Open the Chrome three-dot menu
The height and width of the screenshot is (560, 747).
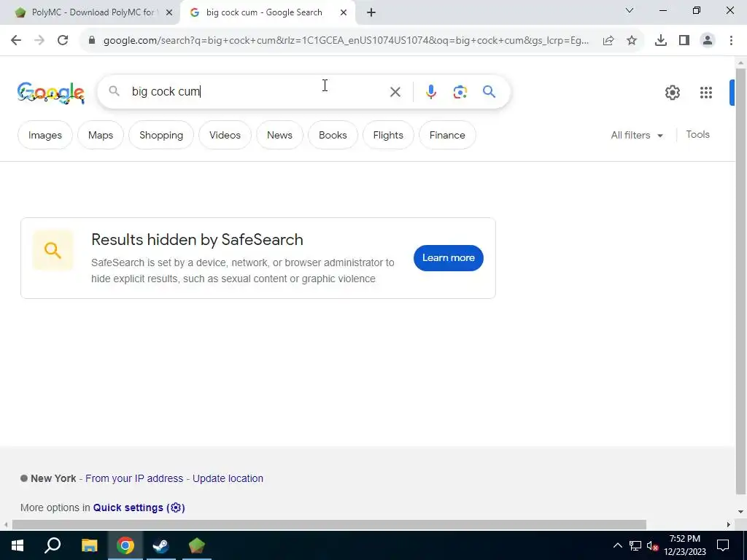tap(731, 41)
